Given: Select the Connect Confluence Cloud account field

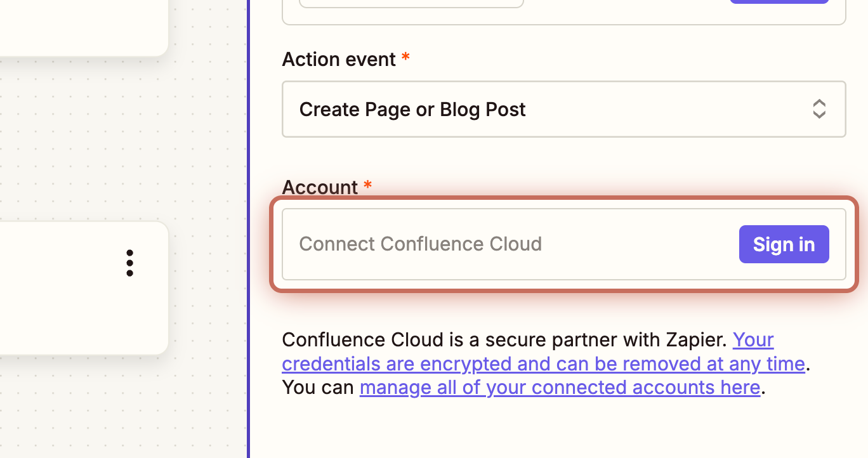Looking at the screenshot, I should pos(564,244).
